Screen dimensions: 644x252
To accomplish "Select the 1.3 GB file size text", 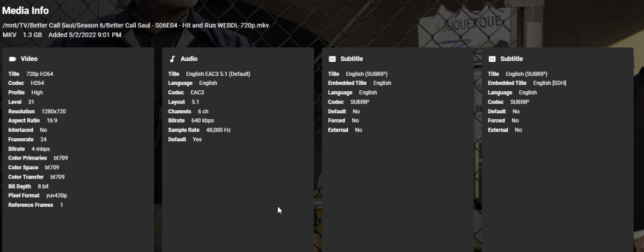I will (32, 35).
